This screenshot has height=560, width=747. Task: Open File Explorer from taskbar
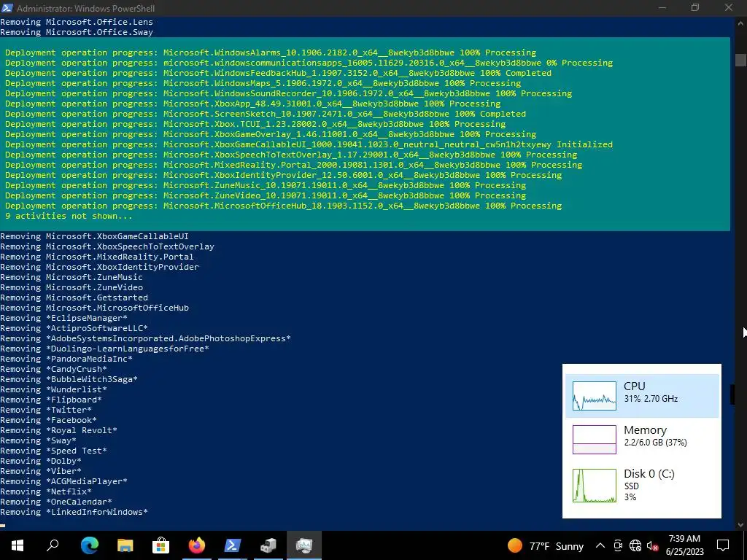click(x=125, y=545)
